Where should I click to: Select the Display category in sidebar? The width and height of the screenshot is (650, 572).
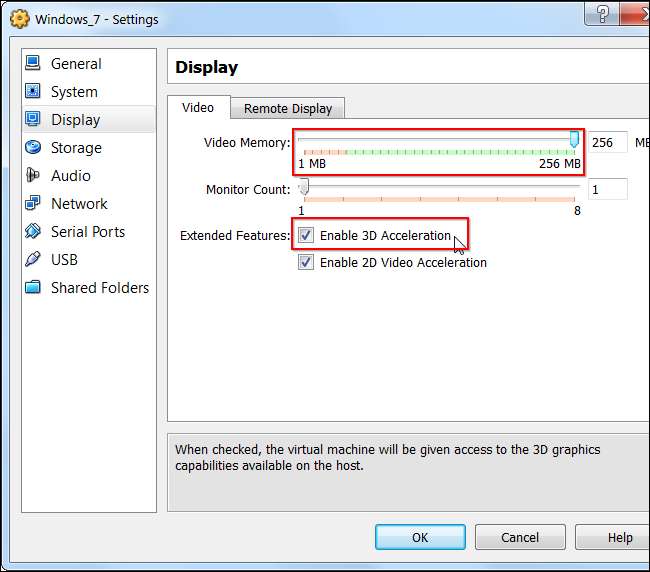coord(89,119)
